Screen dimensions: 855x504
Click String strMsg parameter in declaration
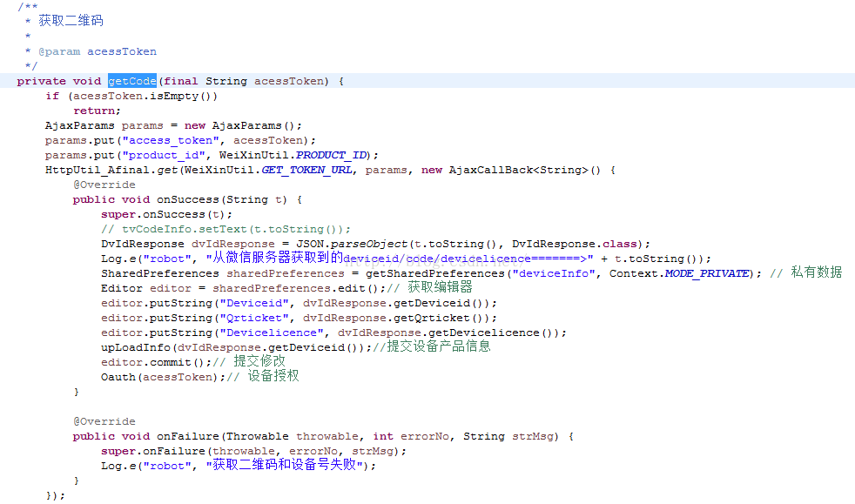tap(508, 436)
